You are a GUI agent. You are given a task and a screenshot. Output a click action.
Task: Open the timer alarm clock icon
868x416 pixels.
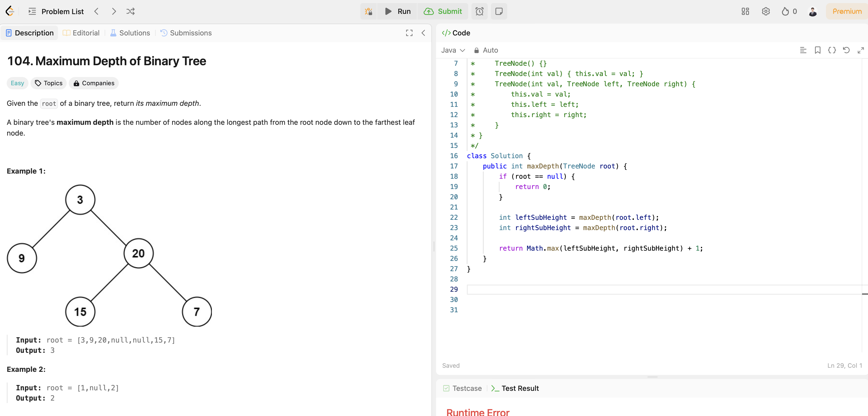(479, 12)
